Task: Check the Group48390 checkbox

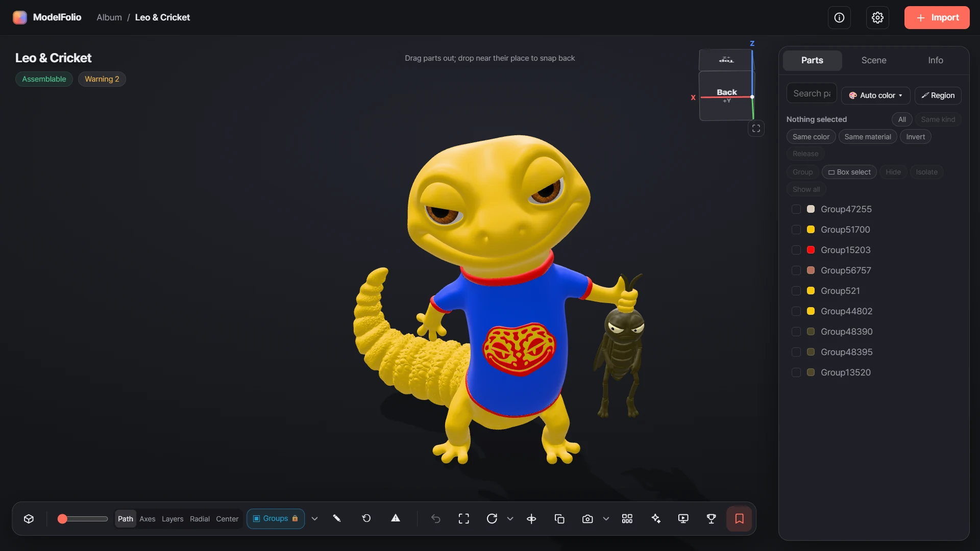Action: point(796,332)
